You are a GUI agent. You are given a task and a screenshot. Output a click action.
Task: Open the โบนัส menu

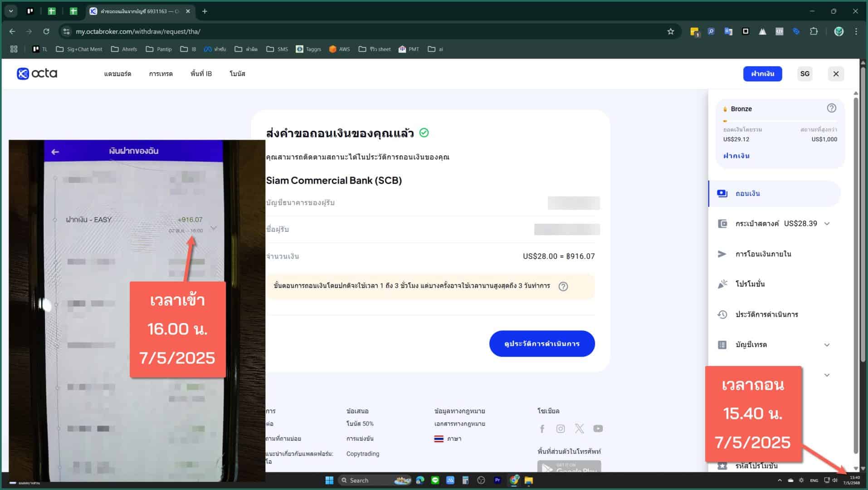[x=237, y=73]
